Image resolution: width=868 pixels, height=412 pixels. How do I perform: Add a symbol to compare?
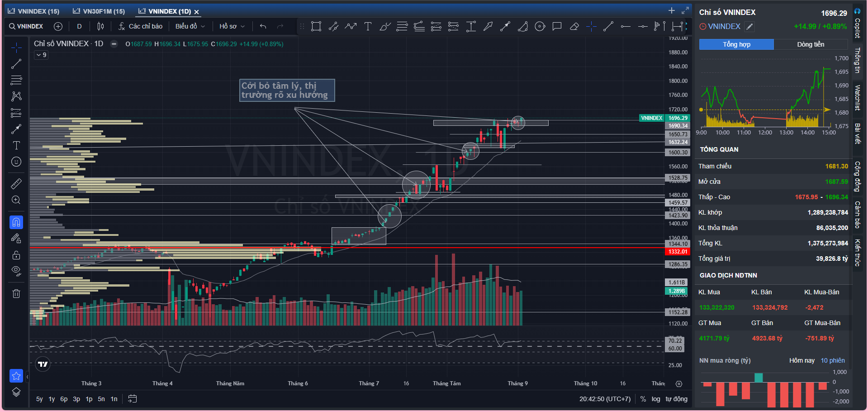[58, 26]
